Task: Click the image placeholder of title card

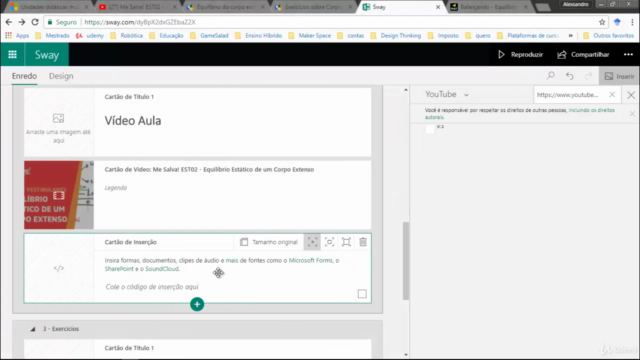Action: pos(59,122)
